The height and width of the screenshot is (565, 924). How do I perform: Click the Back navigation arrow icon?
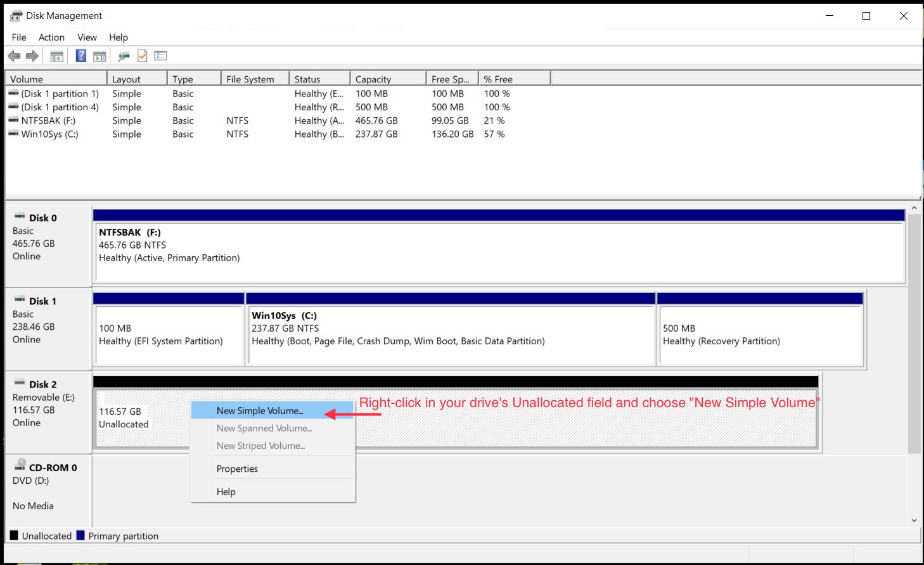point(14,56)
